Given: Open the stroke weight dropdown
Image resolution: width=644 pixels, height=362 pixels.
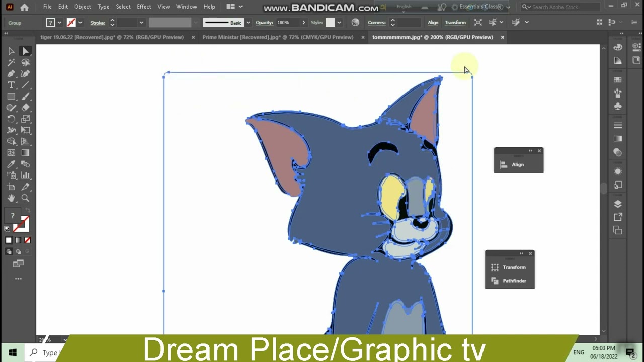Looking at the screenshot, I should pyautogui.click(x=141, y=23).
